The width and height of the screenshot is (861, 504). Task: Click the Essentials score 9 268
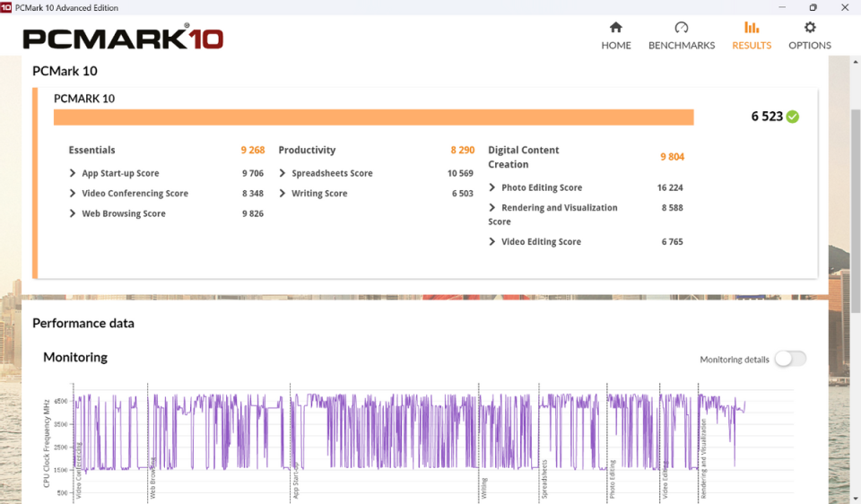253,150
